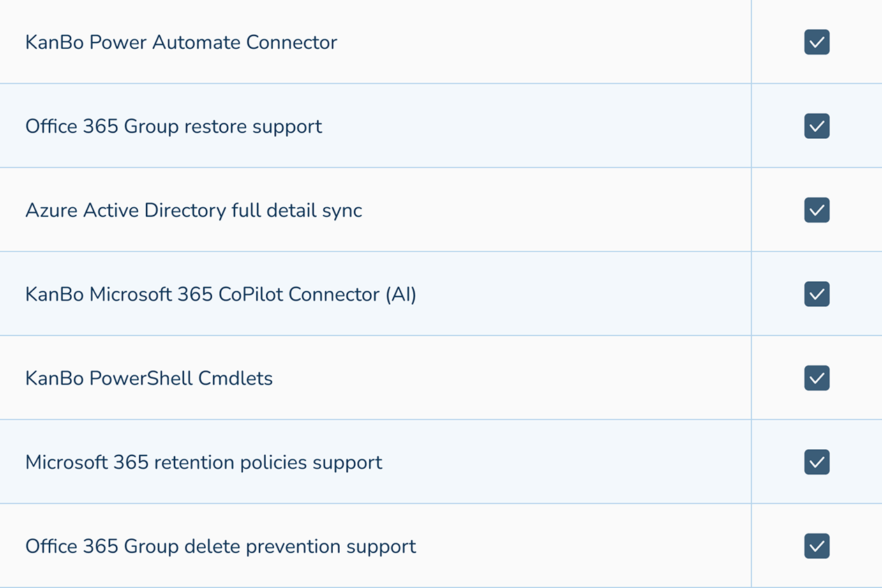Screen dimensions: 882x588
Task: Uncheck the Microsoft 365 CoPilot Connector checkbox
Action: coord(816,294)
